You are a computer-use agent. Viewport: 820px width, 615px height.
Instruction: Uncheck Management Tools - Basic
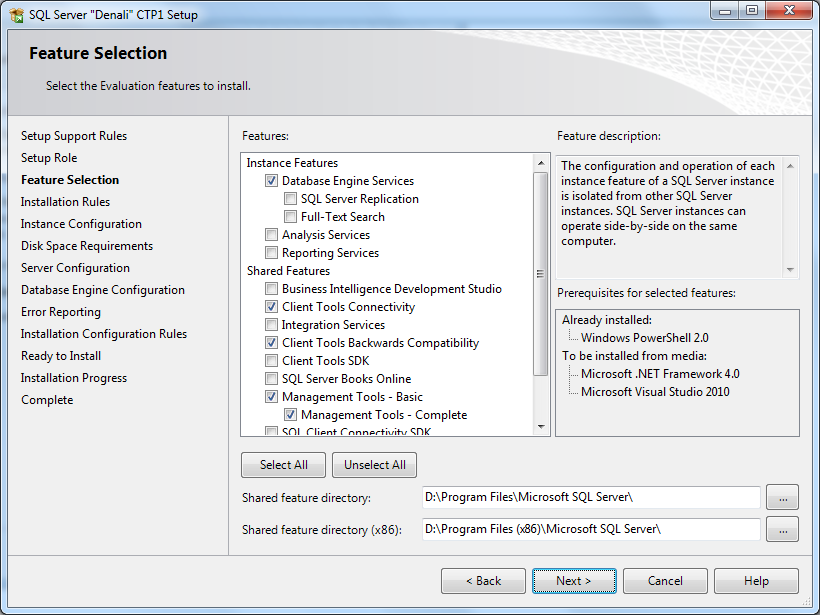(x=271, y=397)
